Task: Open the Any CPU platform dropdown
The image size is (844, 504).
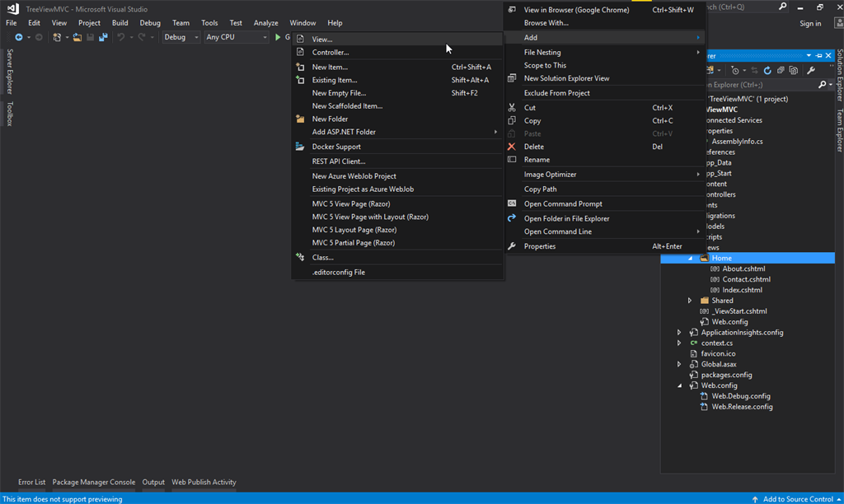Action: (x=236, y=37)
